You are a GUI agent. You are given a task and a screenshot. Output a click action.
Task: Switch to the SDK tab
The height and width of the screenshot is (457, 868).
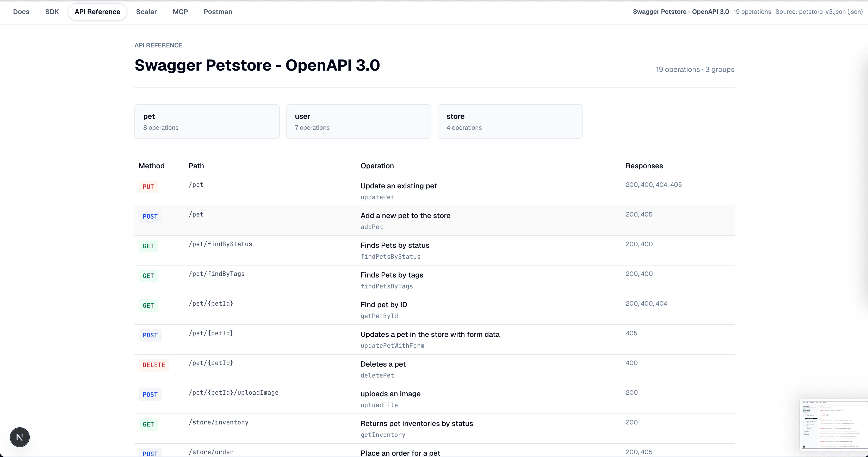coord(52,12)
